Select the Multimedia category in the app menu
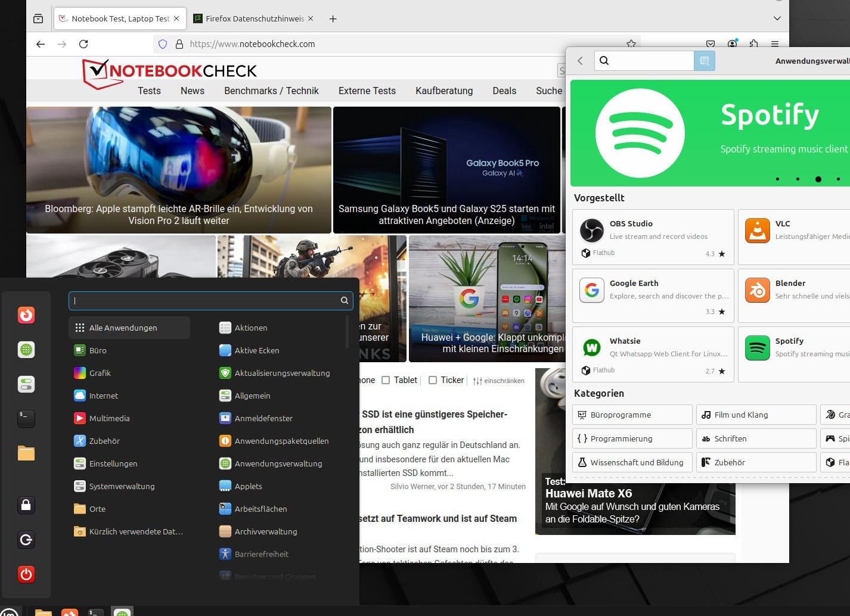 (x=129, y=418)
